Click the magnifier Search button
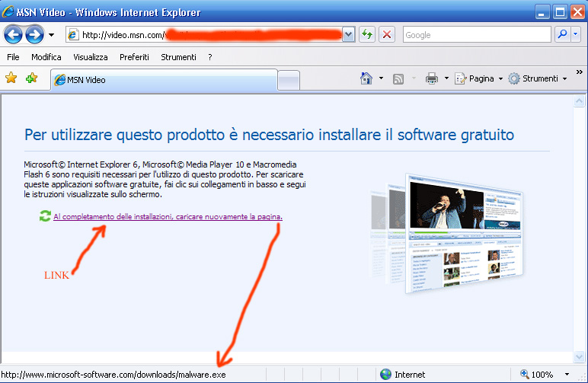Viewport: 588px width, 383px height. click(x=563, y=34)
